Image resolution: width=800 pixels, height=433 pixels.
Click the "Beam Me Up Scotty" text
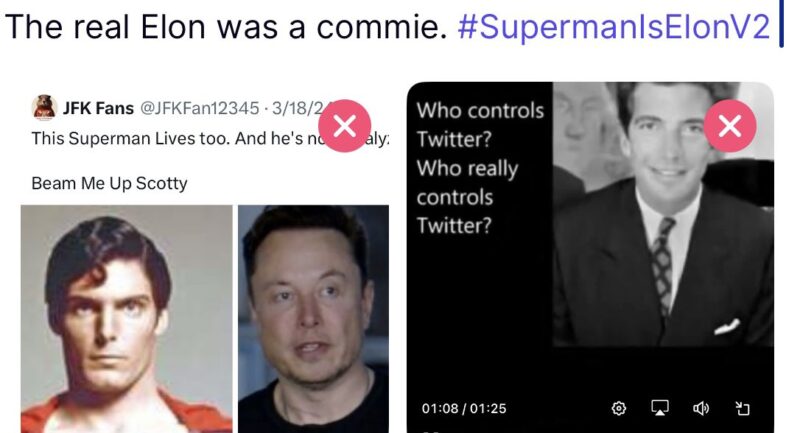coord(110,184)
